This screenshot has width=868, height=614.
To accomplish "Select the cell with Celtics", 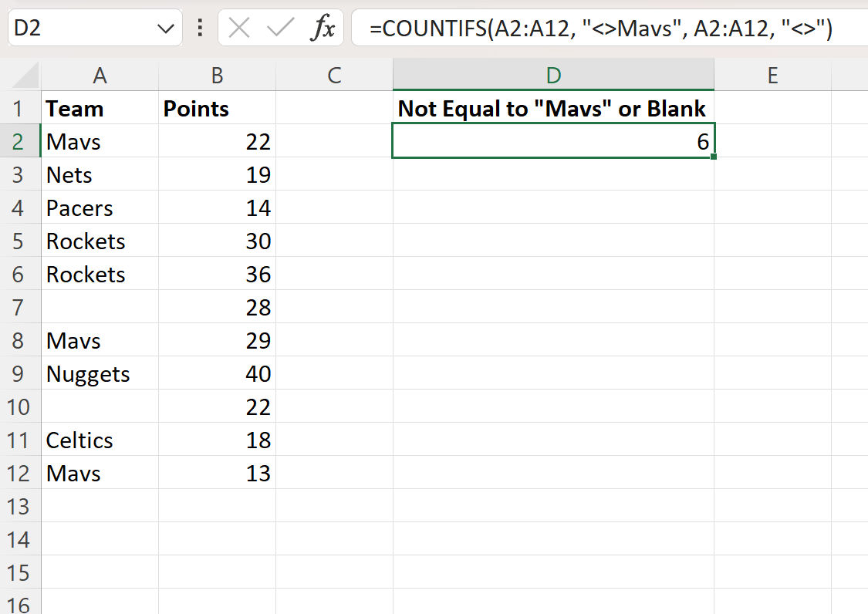I will click(100, 440).
